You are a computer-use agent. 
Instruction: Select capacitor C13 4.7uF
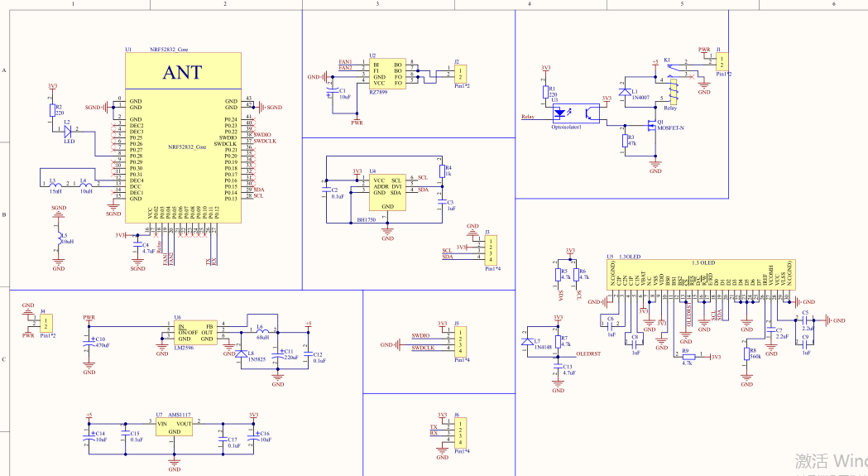[558, 368]
